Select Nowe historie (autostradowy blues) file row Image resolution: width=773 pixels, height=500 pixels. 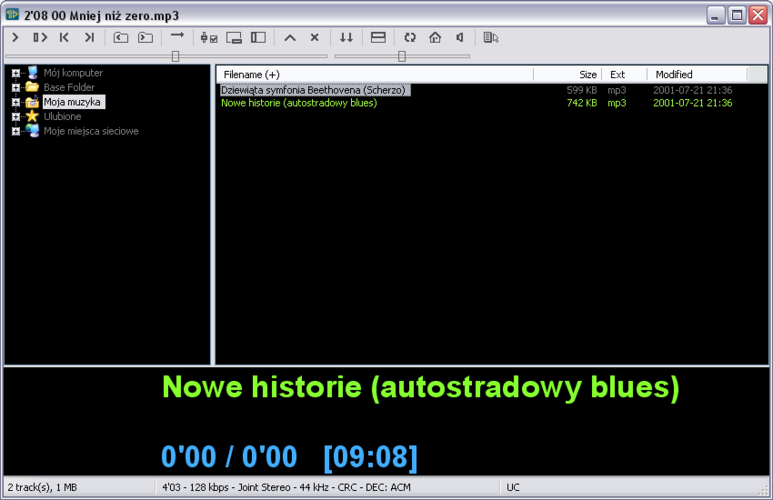[299, 103]
